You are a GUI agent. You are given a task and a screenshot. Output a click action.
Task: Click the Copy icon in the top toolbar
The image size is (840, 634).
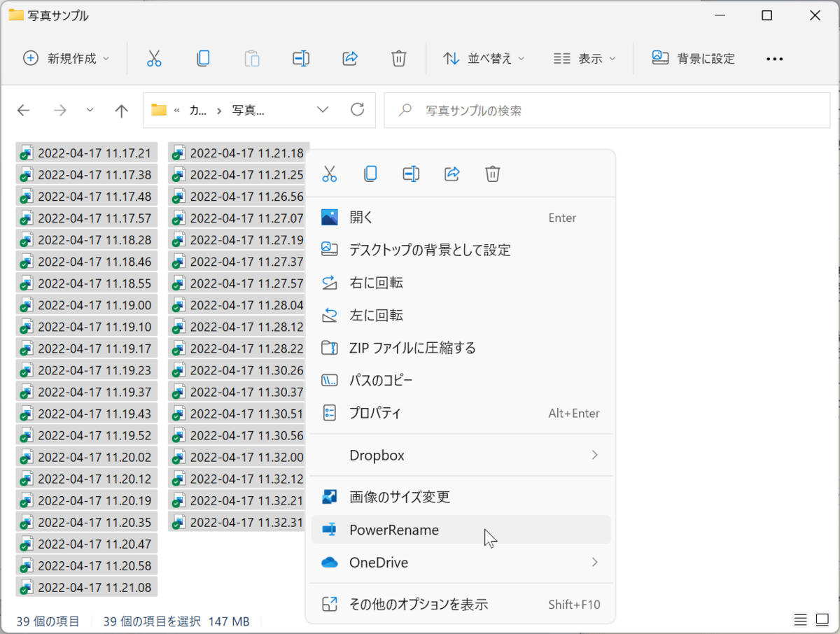coord(203,59)
